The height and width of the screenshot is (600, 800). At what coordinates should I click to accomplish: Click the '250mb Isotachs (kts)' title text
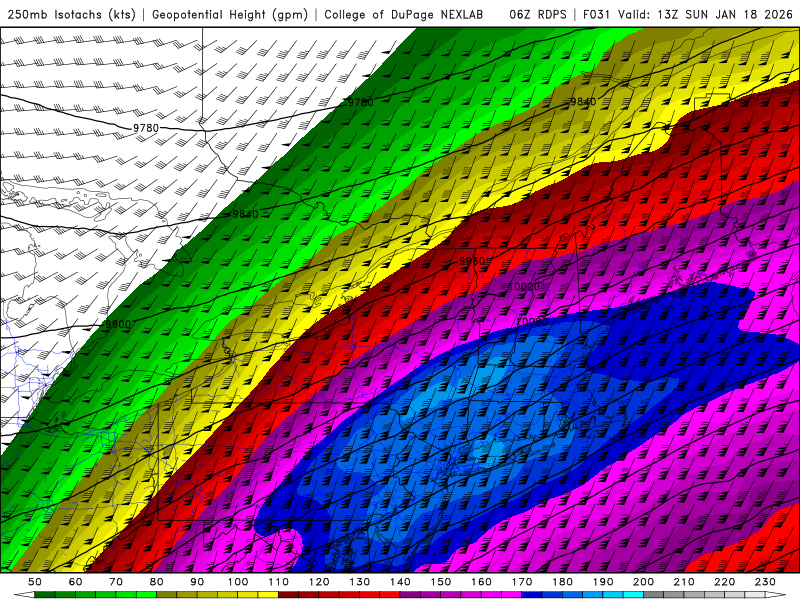click(x=71, y=14)
